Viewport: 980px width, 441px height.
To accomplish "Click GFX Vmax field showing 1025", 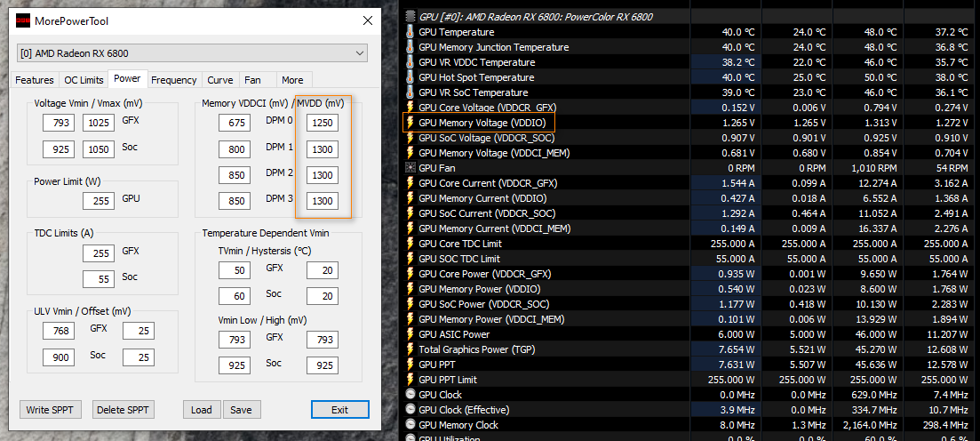I will (99, 123).
